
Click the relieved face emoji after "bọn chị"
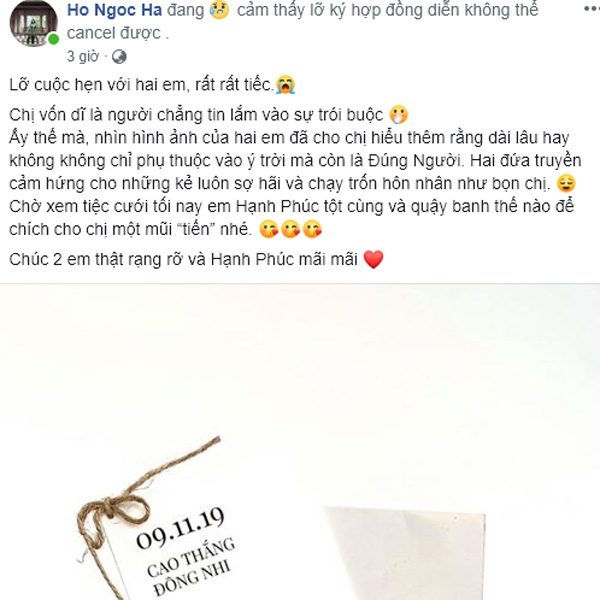coord(566,183)
